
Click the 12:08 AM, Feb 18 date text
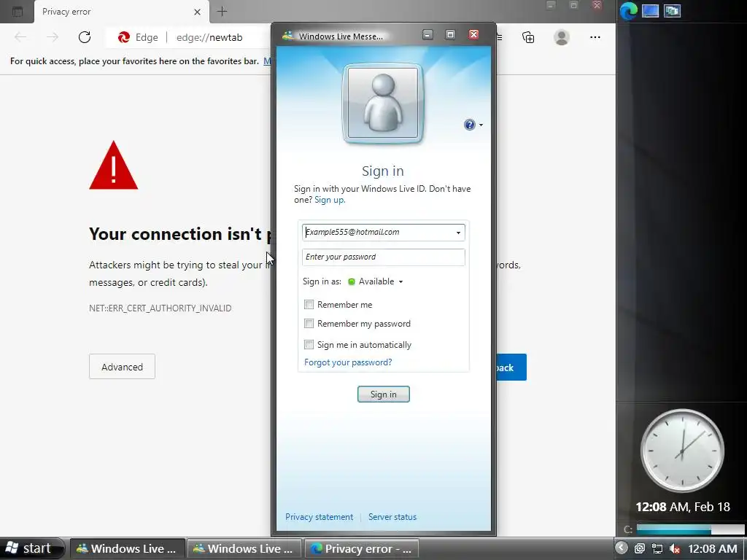[x=683, y=507]
